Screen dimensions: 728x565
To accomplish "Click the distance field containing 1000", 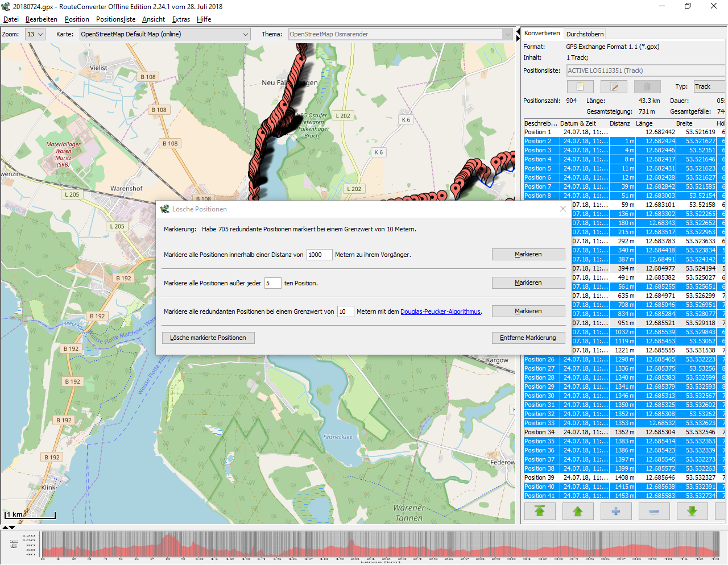I will [x=319, y=255].
